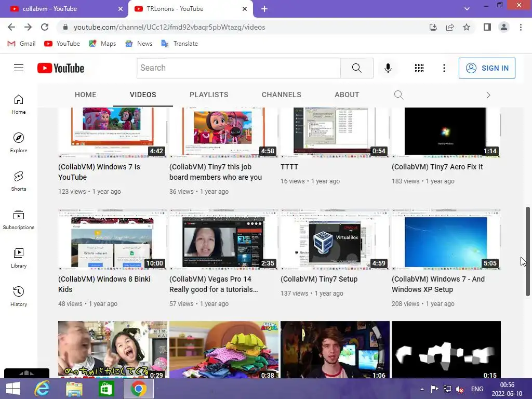Image resolution: width=532 pixels, height=399 pixels.
Task: Expand the tab search dropdown chevron
Action: pyautogui.click(x=467, y=9)
